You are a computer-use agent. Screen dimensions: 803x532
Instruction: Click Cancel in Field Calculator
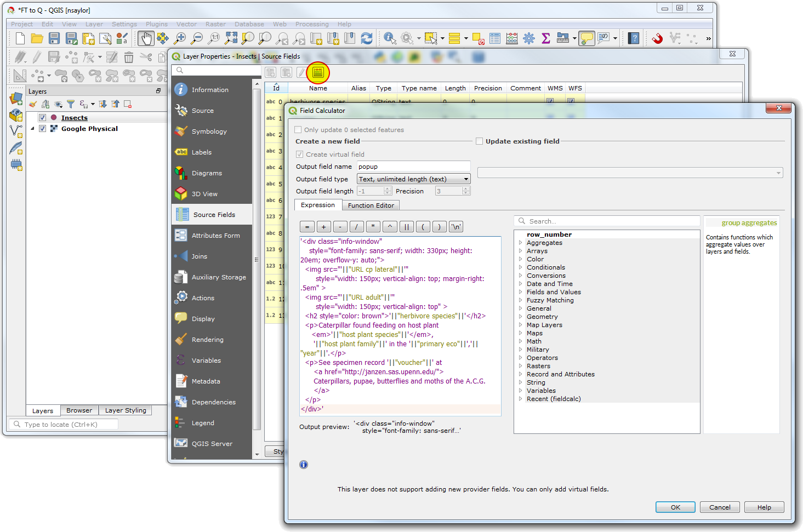tap(720, 507)
